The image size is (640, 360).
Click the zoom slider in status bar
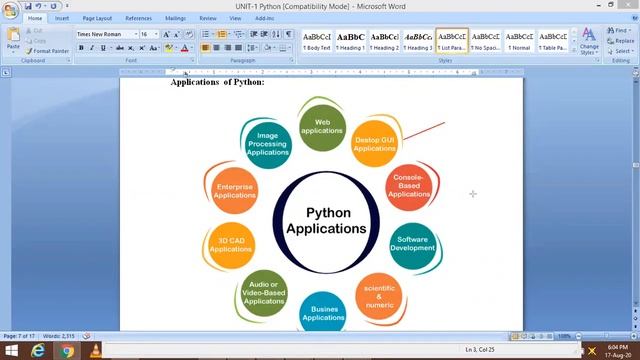click(606, 336)
